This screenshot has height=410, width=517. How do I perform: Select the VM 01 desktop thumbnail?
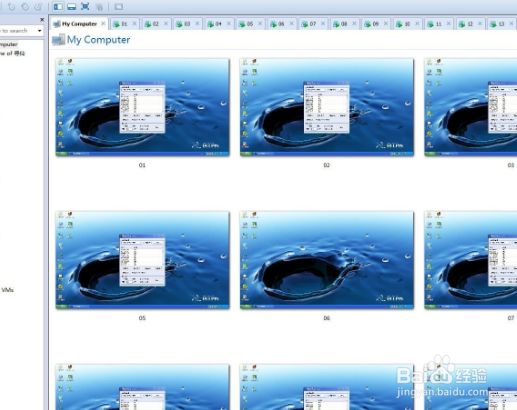click(x=142, y=107)
